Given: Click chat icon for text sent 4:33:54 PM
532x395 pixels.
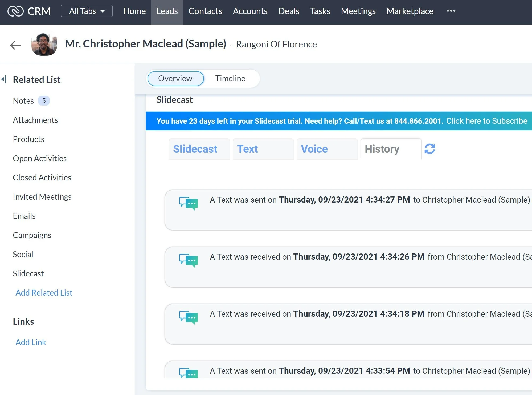Looking at the screenshot, I should [x=189, y=373].
